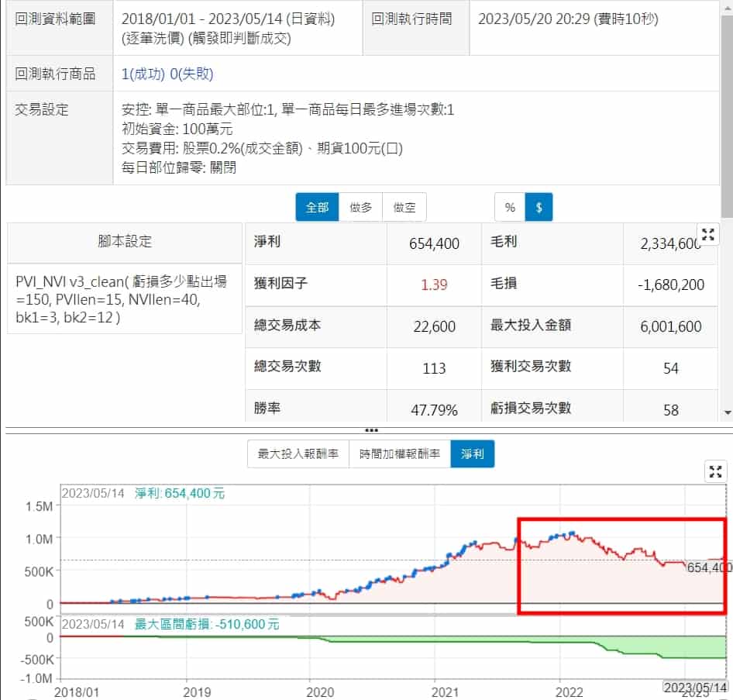733x700 pixels.
Task: Select the 淨利 chart tab button
Action: 472,454
